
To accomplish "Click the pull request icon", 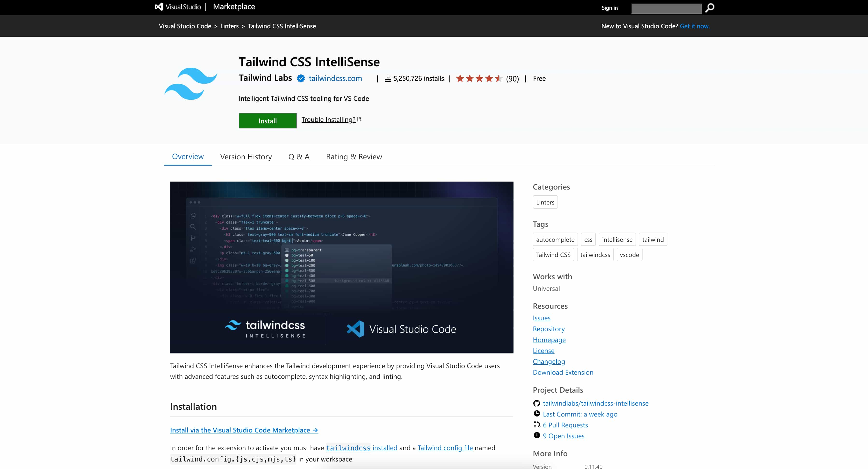I will point(536,425).
